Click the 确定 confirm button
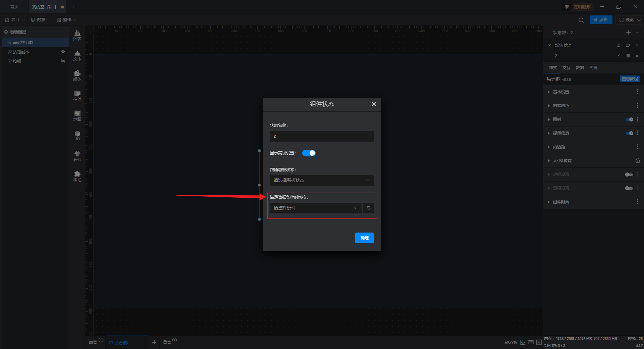644x349 pixels. (x=365, y=238)
